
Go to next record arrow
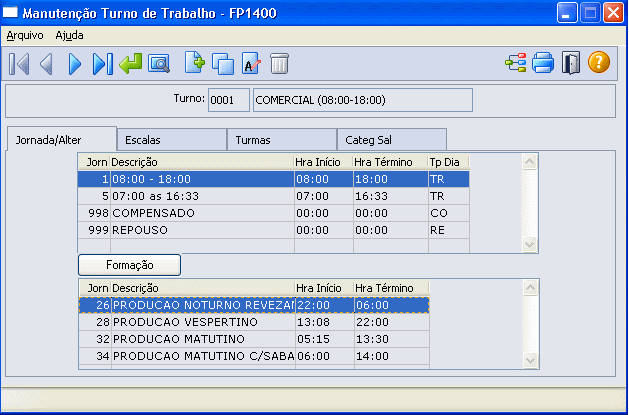pyautogui.click(x=75, y=64)
